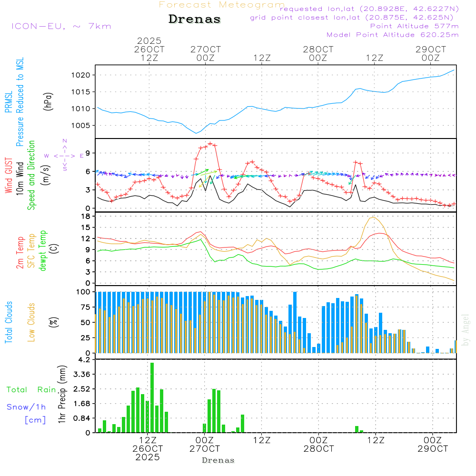Image resolution: width=476 pixels, height=476 pixels.
Task: Click the bold Drenas title at top
Action: (x=195, y=20)
